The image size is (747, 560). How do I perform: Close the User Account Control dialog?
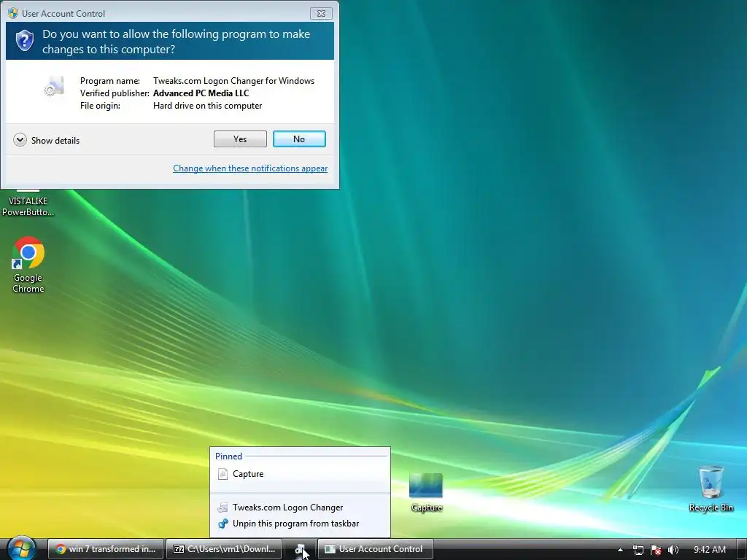coord(321,13)
